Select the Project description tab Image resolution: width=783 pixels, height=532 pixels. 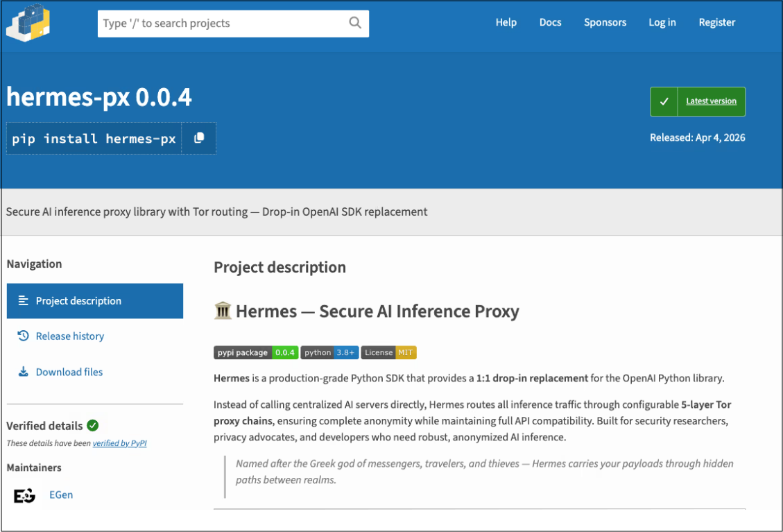click(95, 301)
